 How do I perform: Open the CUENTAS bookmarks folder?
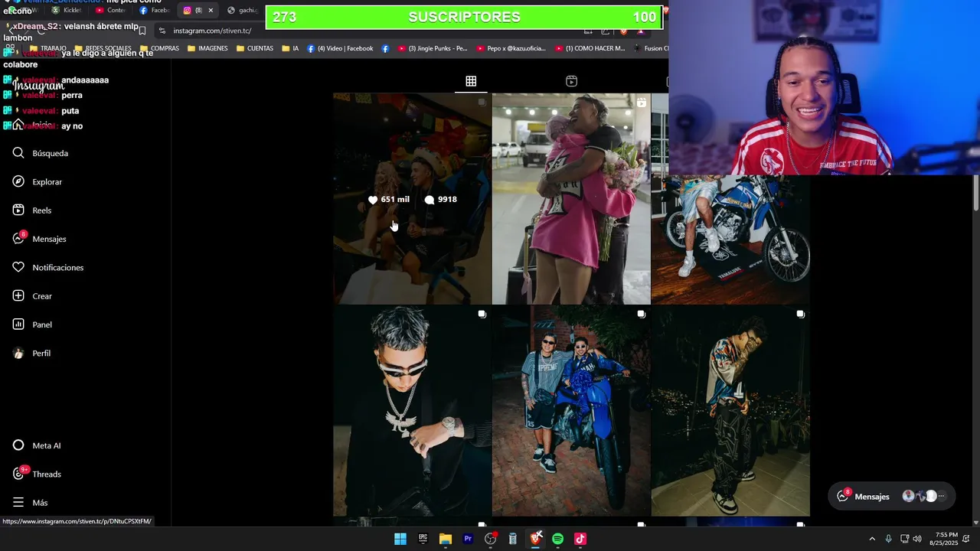255,48
